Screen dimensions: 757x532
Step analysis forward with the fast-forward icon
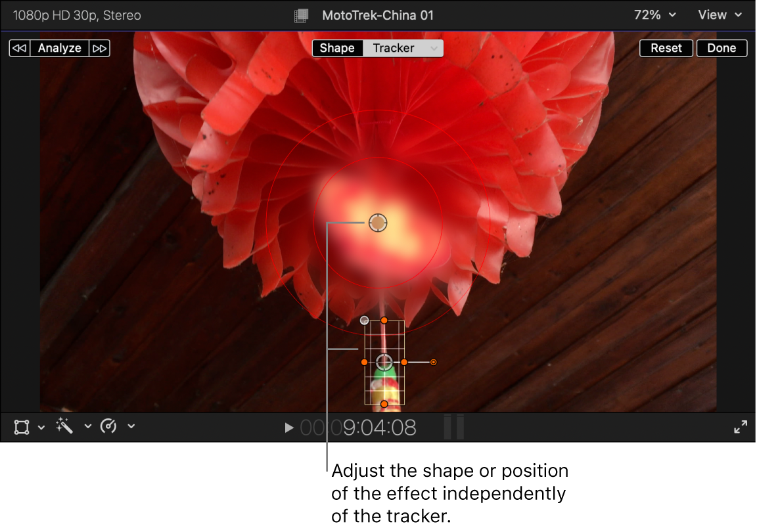(x=100, y=48)
